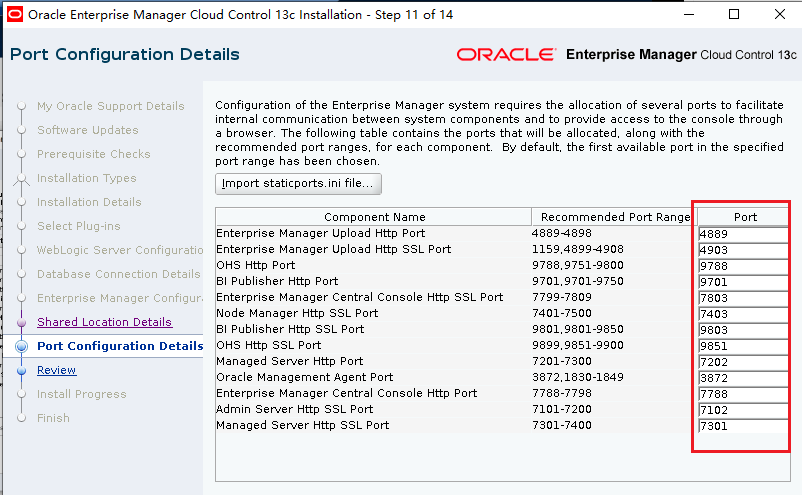The image size is (802, 495).
Task: Go to the Review step link
Action: click(x=56, y=370)
